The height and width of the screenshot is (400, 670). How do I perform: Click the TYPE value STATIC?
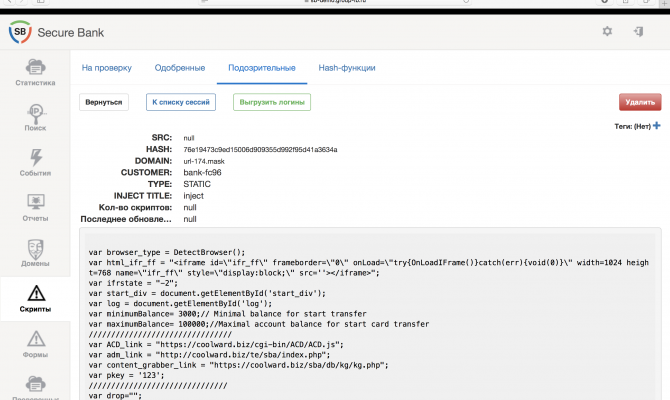point(197,184)
